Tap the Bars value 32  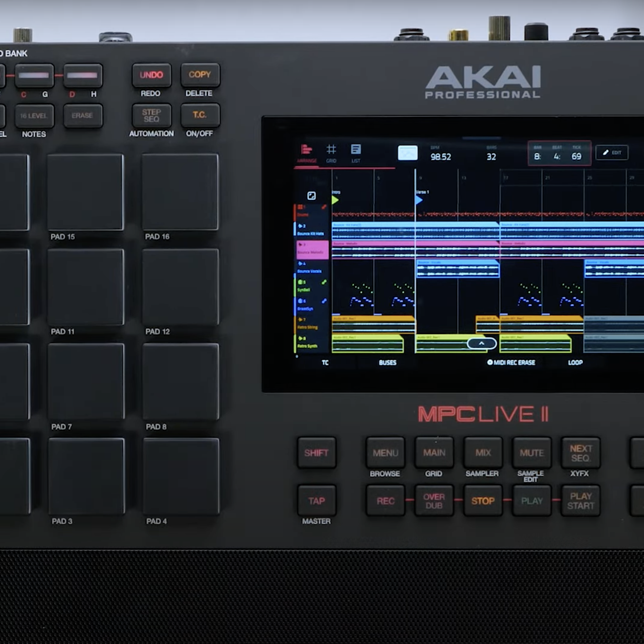(x=491, y=157)
